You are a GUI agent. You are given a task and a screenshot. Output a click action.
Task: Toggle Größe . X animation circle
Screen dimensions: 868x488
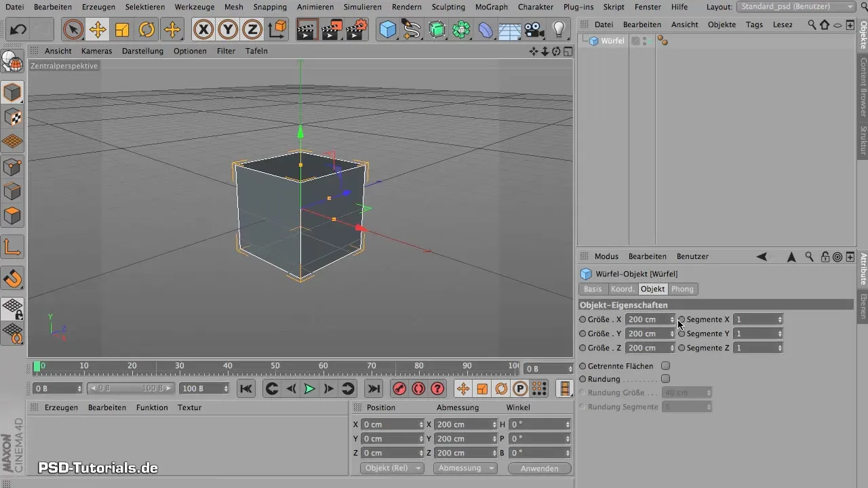pos(583,319)
